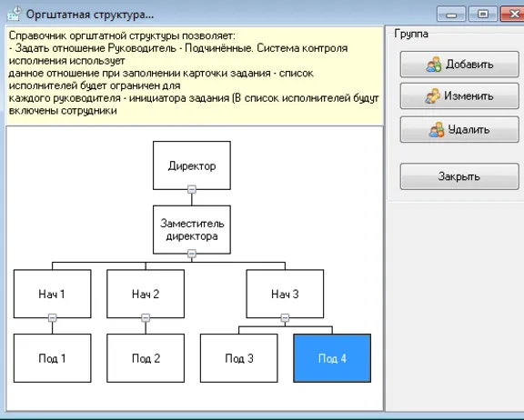This screenshot has width=524, height=420.
Task: Click the highlighted Под 4 box
Action: (x=332, y=358)
